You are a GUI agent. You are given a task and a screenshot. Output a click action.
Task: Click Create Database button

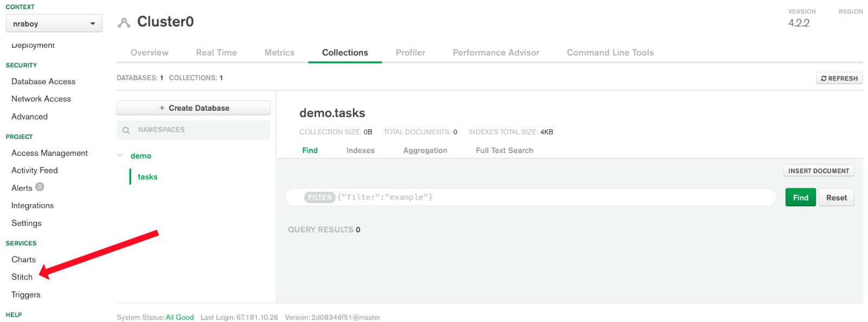pyautogui.click(x=194, y=108)
